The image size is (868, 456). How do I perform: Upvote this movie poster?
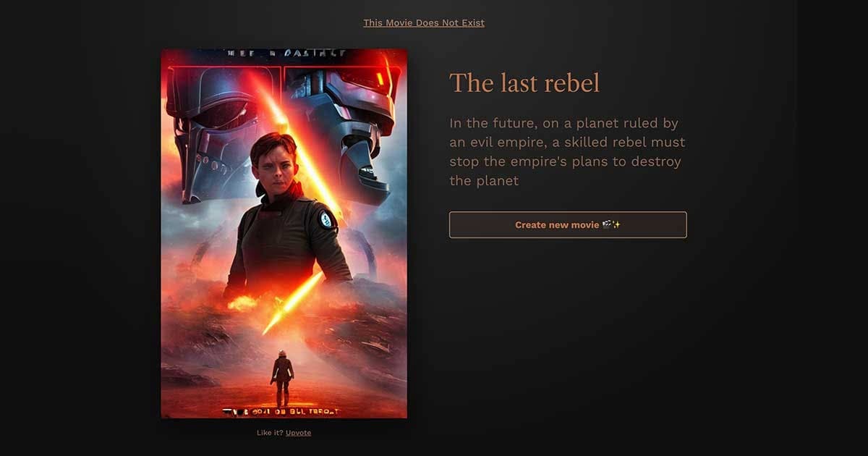pos(298,433)
